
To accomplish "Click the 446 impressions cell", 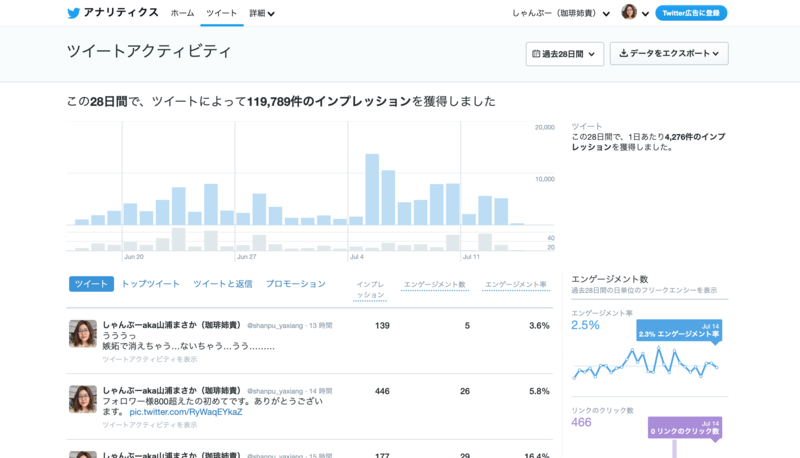I will [x=382, y=391].
